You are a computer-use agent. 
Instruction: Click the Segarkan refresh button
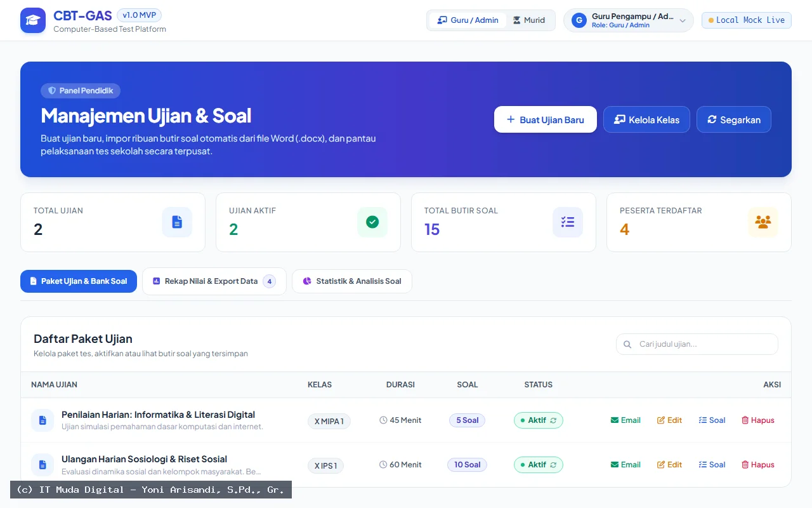pyautogui.click(x=734, y=119)
